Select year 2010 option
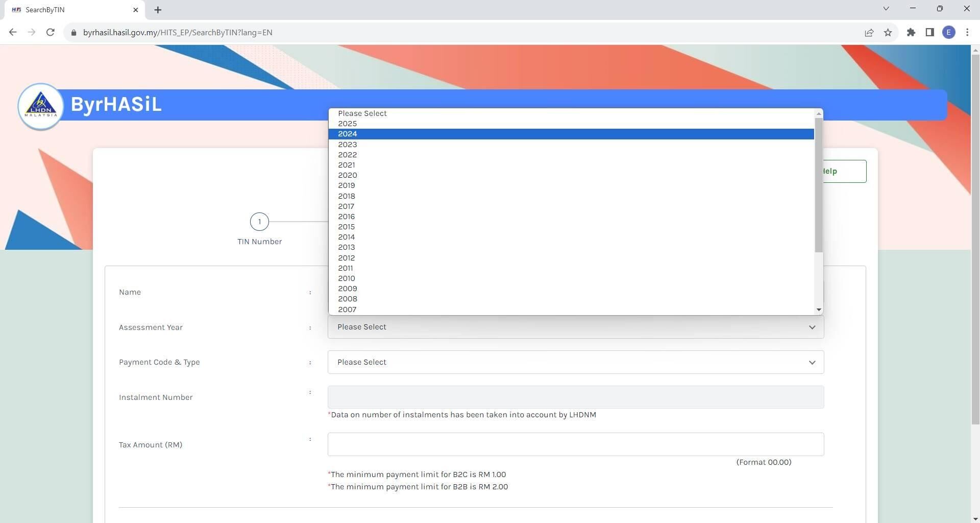The width and height of the screenshot is (980, 523). pyautogui.click(x=571, y=278)
